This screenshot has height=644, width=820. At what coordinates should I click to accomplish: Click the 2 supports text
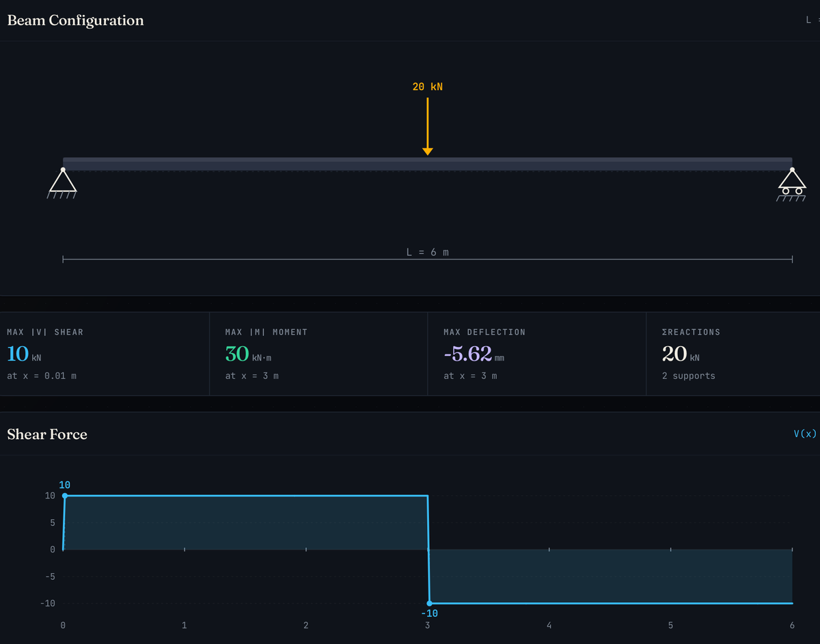point(689,376)
